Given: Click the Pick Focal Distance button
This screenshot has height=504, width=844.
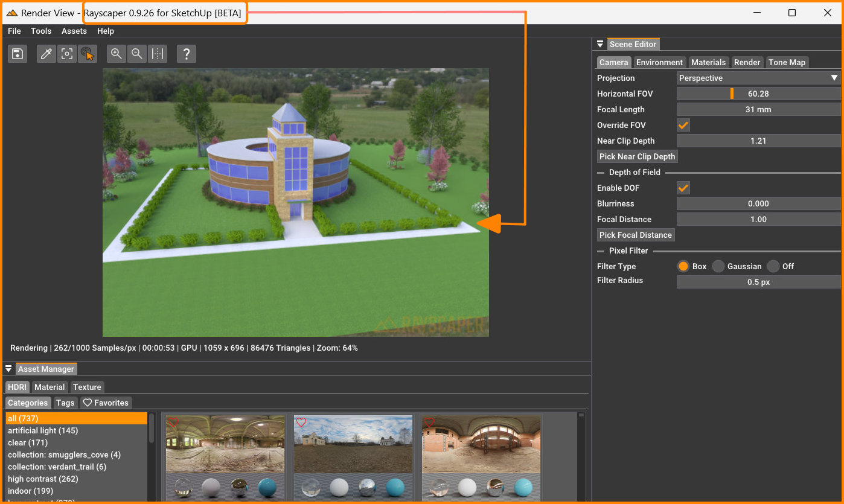Looking at the screenshot, I should (636, 235).
